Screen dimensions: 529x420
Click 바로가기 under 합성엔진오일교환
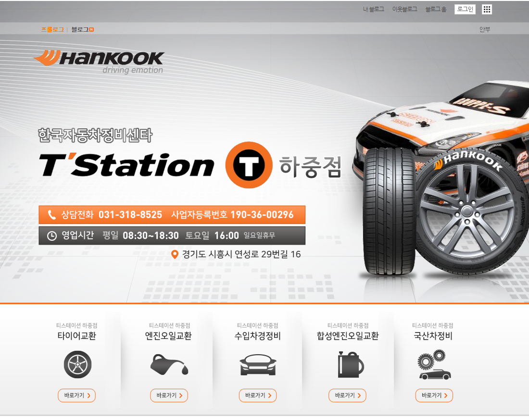(x=347, y=395)
